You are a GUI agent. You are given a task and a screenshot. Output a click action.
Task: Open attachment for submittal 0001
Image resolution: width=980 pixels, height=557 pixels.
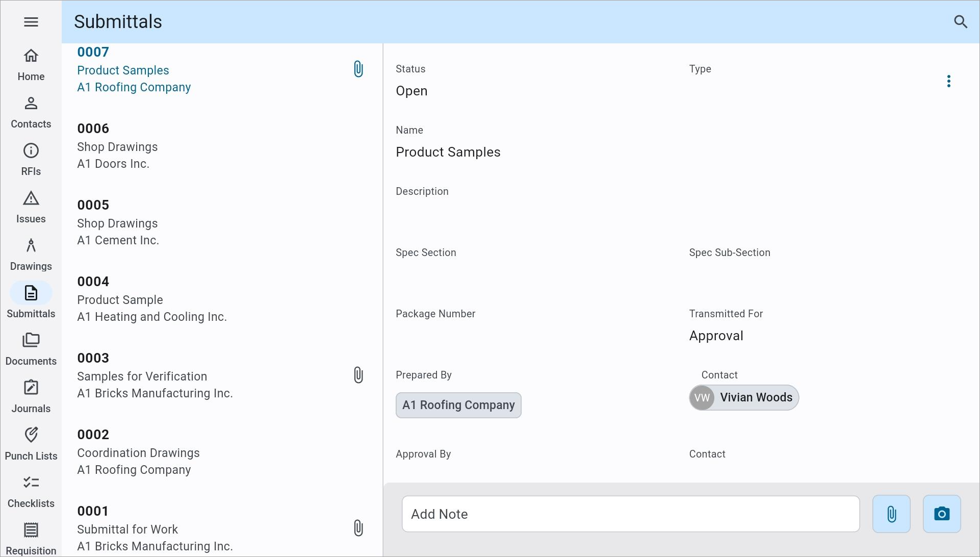[x=359, y=527]
